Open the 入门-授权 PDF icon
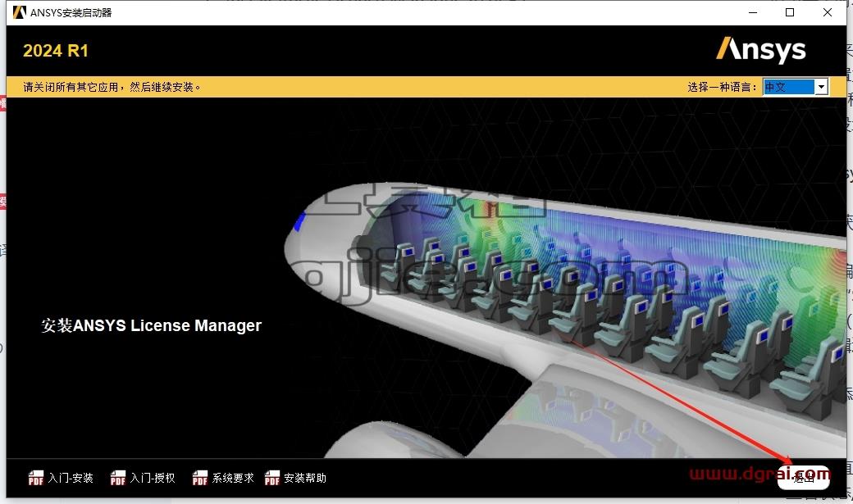Image resolution: width=853 pixels, height=504 pixels. click(117, 478)
